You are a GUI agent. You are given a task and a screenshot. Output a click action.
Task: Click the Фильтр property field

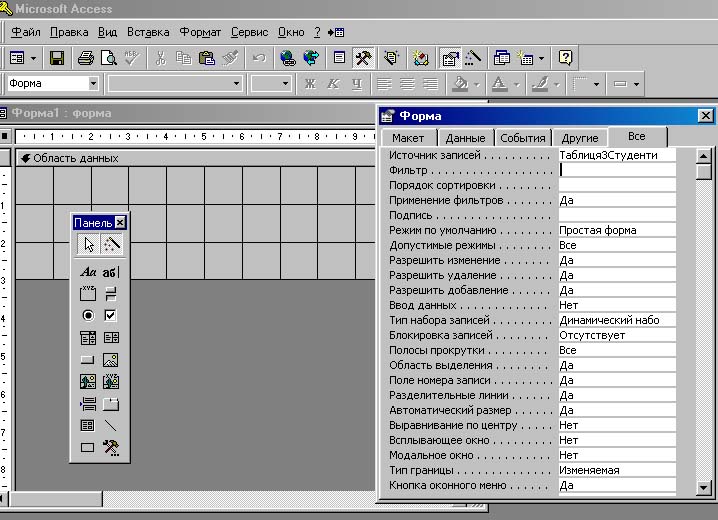(x=617, y=170)
